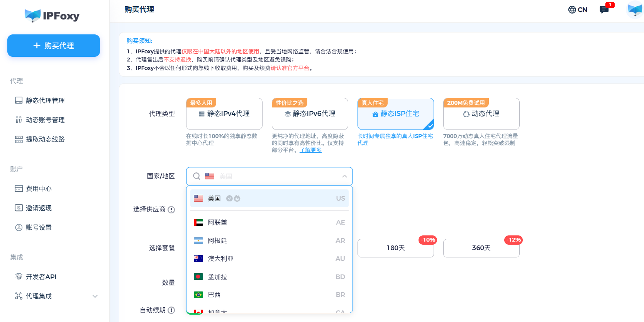This screenshot has height=322, width=644.
Task: Follow the 了解更多 link
Action: [310, 150]
